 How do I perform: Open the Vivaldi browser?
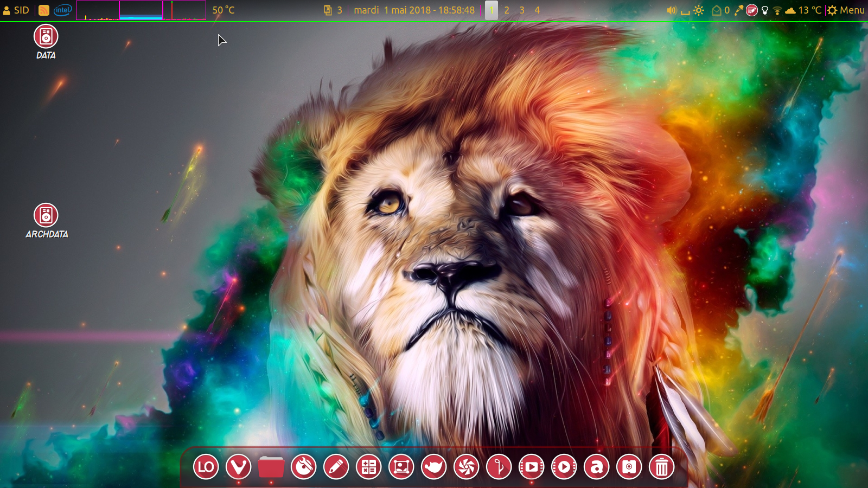point(239,467)
